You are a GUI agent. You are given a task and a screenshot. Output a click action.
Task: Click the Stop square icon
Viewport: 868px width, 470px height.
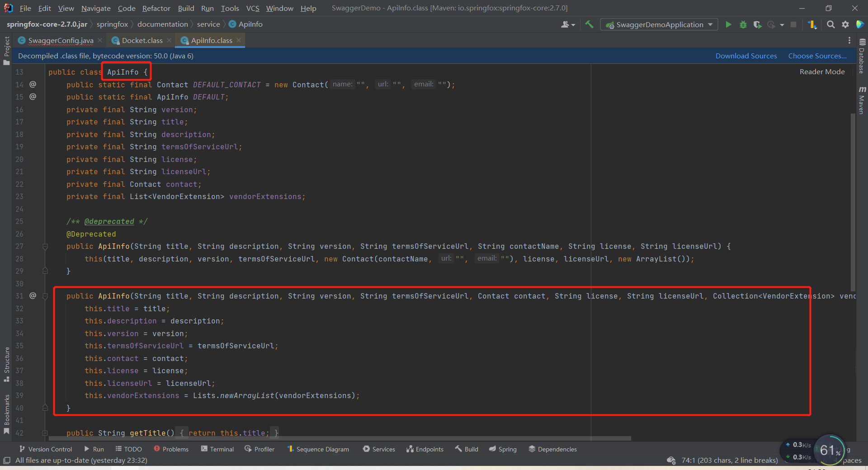click(x=793, y=24)
